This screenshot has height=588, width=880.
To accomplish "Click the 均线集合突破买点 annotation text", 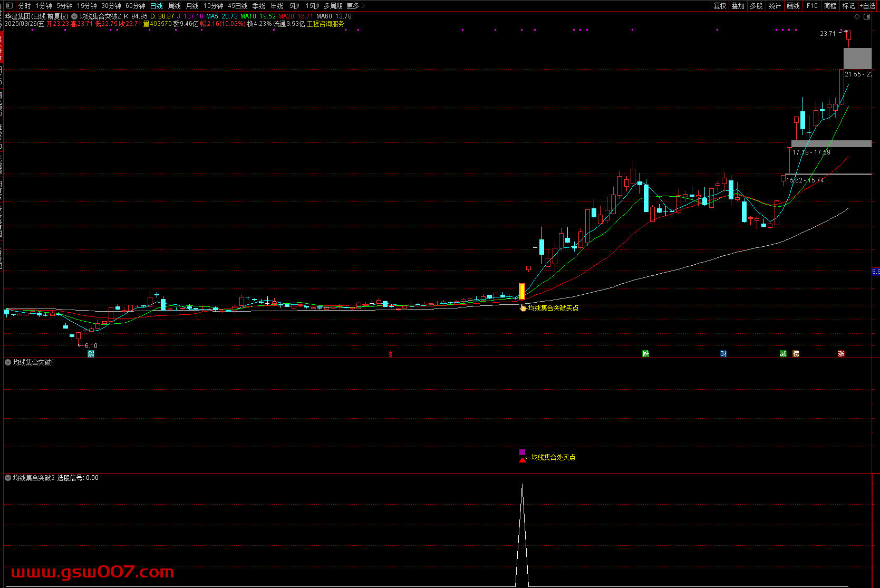I will tap(553, 308).
